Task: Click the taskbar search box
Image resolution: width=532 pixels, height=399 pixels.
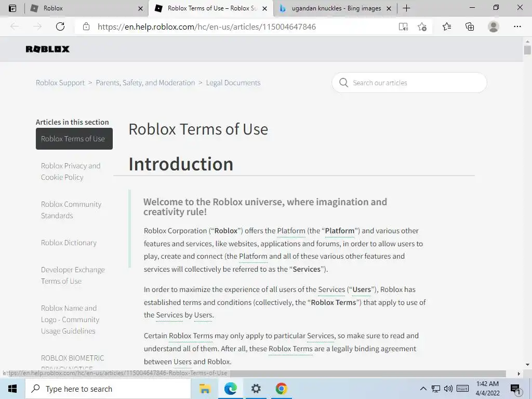Action: (x=108, y=389)
